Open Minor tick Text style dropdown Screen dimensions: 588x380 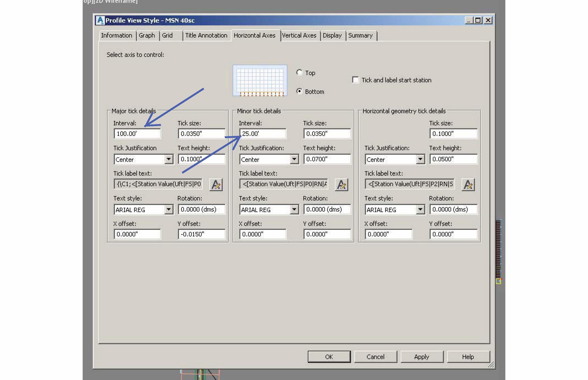pos(294,210)
